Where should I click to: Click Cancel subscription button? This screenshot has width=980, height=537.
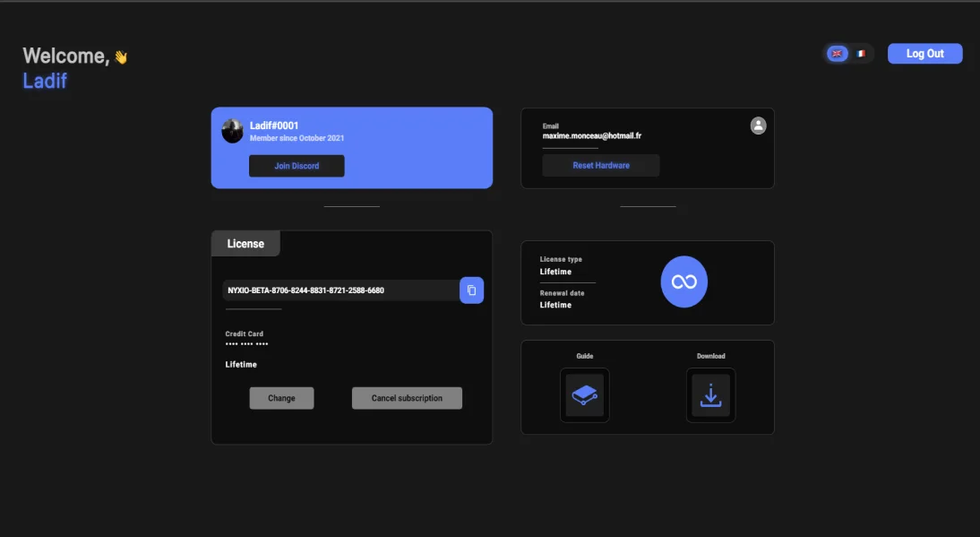tap(407, 398)
